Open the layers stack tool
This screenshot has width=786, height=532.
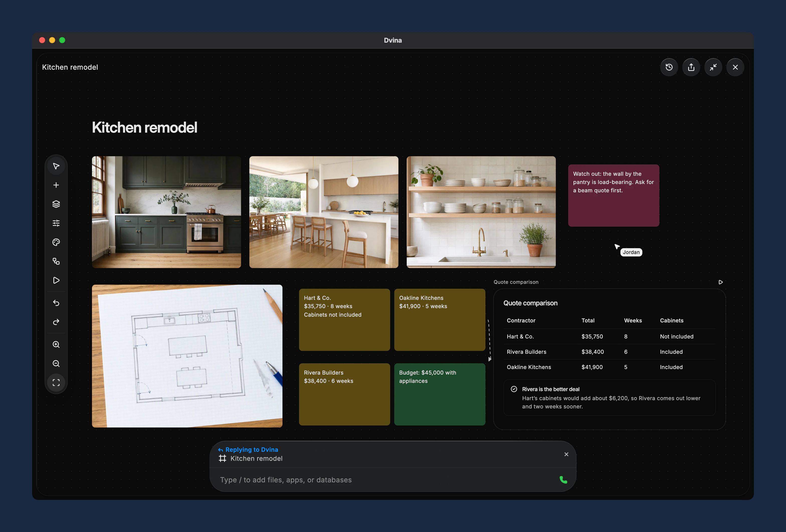coord(56,204)
